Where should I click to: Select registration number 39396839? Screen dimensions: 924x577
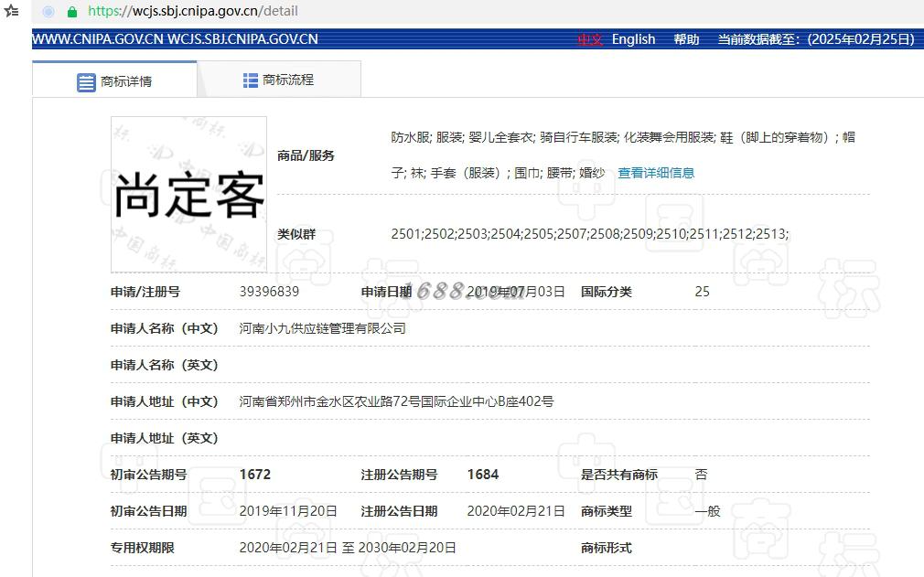[269, 292]
